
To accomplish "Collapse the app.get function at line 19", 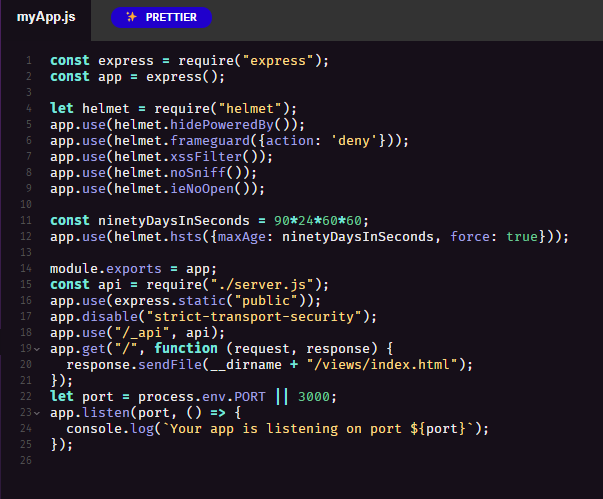I will (37, 349).
